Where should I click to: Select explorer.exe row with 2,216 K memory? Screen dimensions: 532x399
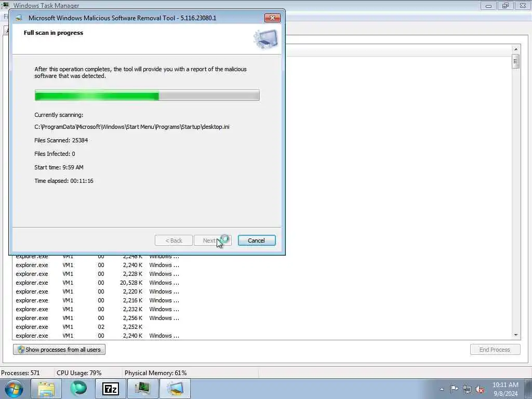point(97,300)
